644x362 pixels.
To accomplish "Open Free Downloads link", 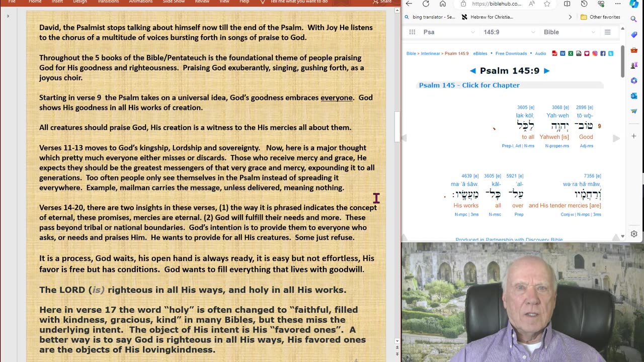I will 511,53.
